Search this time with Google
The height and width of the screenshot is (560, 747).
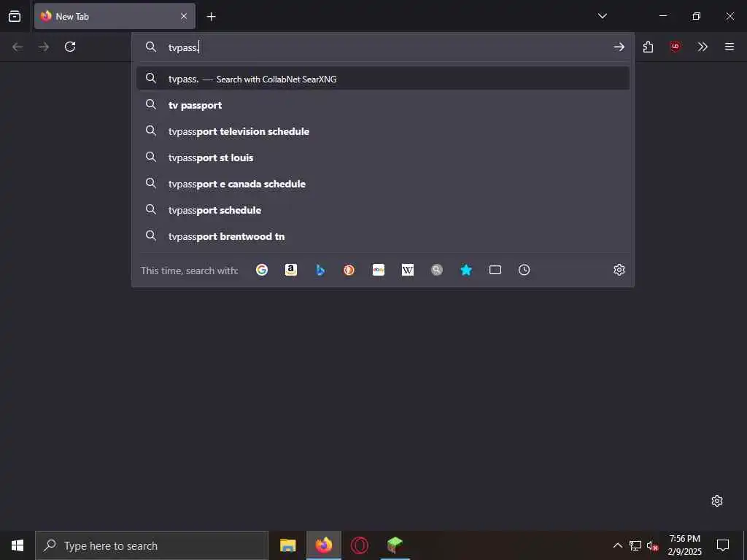click(x=262, y=270)
